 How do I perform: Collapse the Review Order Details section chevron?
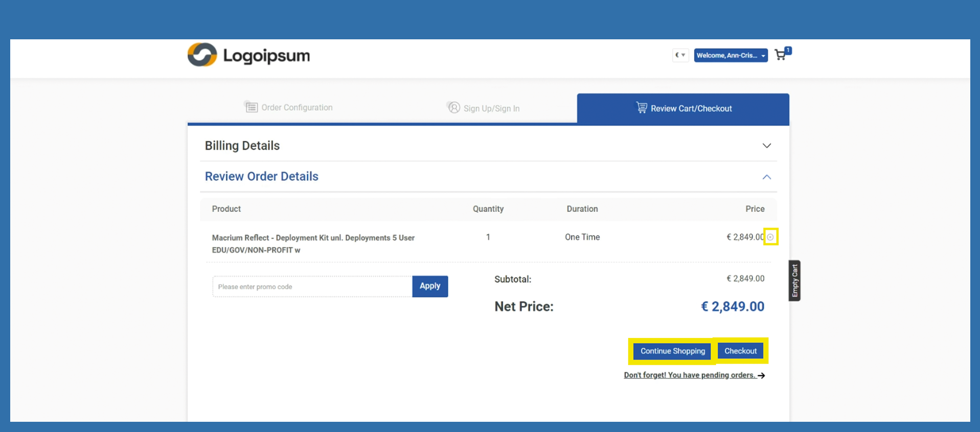click(x=766, y=177)
